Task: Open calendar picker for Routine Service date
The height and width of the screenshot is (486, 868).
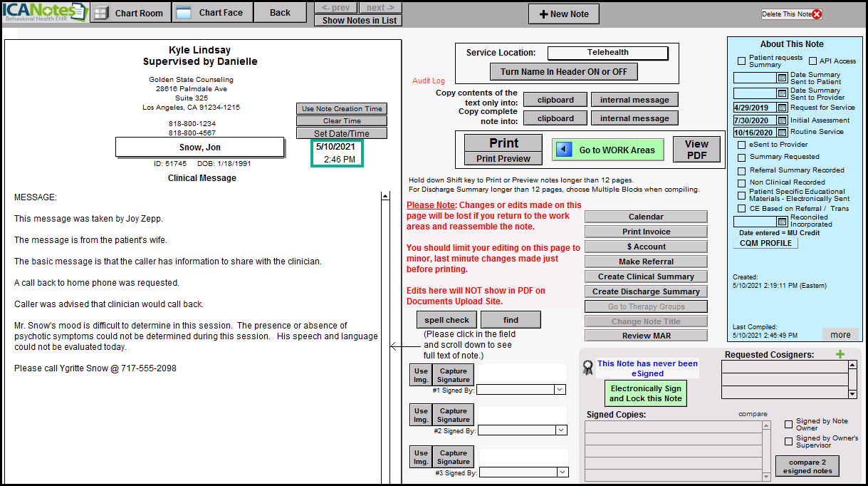Action: click(x=782, y=132)
